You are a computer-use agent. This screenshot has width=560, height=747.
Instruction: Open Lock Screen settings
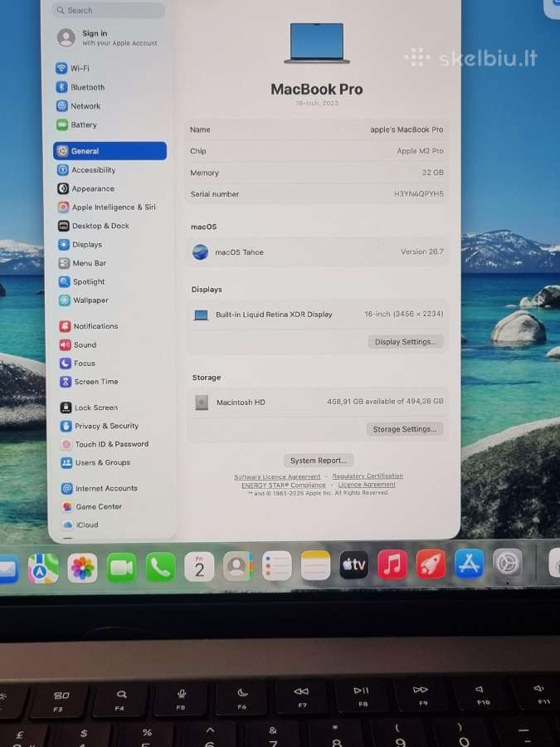pos(89,408)
